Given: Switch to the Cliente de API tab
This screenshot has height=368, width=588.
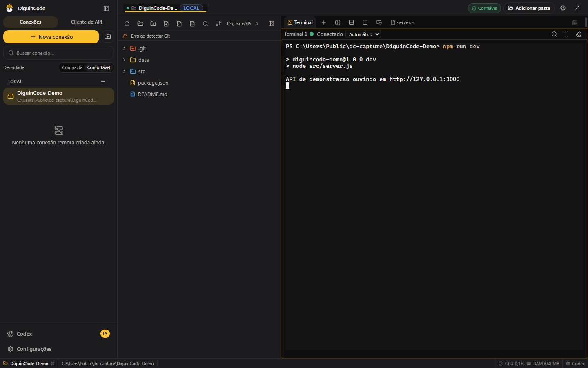Looking at the screenshot, I should click(x=87, y=22).
